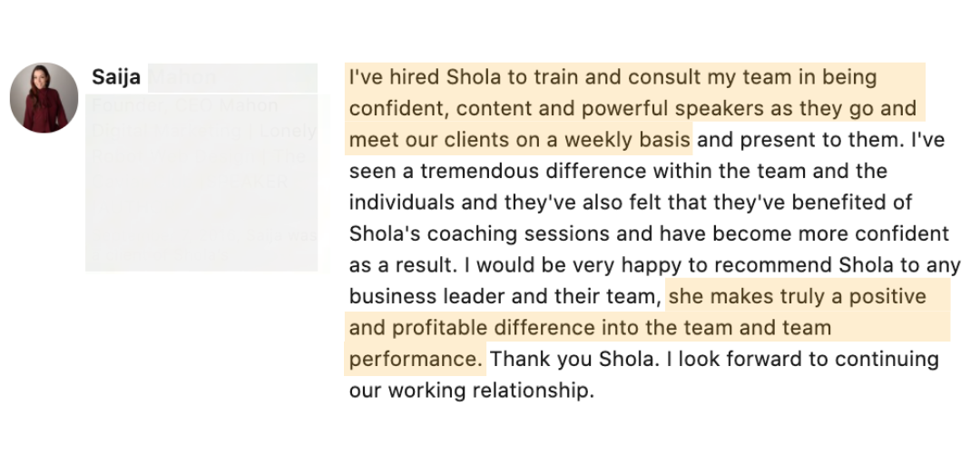Image resolution: width=980 pixels, height=456 pixels.
Task: Click the name "Saija" beside the photo
Action: coord(116,78)
